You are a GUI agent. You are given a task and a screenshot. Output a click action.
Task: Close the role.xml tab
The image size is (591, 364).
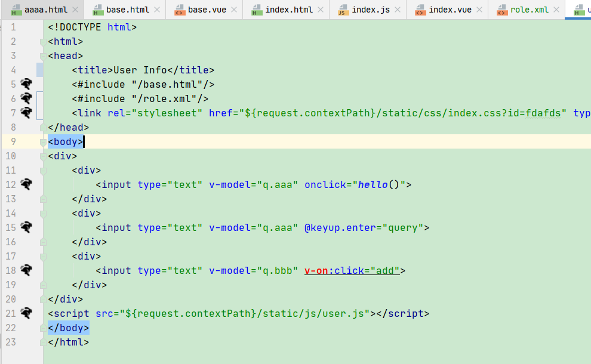pos(556,10)
